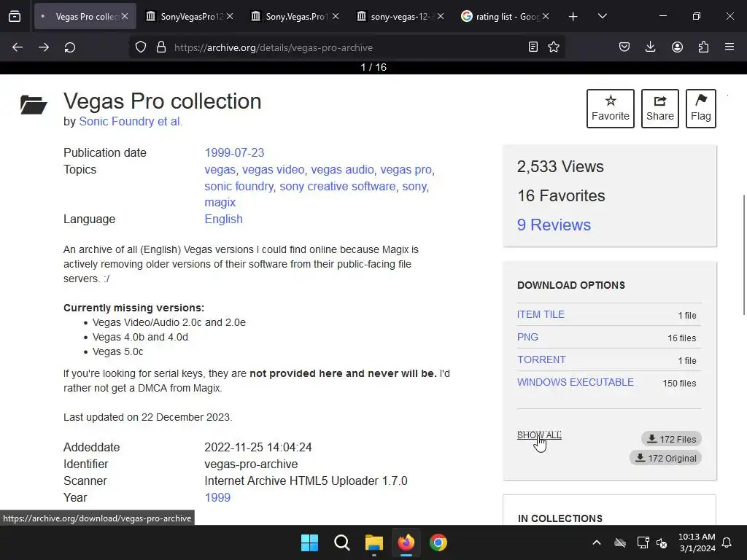The width and height of the screenshot is (747, 560).
Task: Favorite this archive item
Action: [x=611, y=109]
